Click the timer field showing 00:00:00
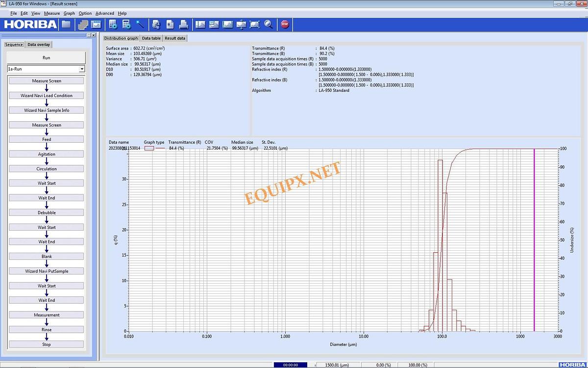 coord(291,365)
